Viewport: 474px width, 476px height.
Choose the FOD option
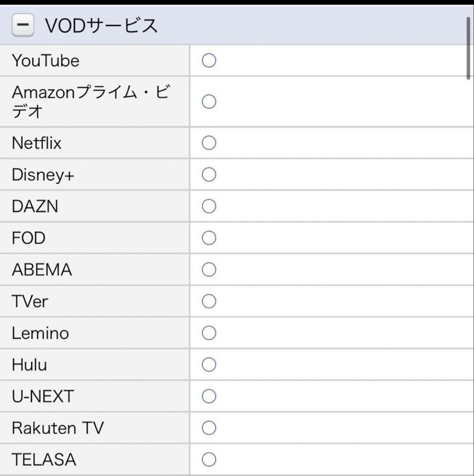pos(208,238)
